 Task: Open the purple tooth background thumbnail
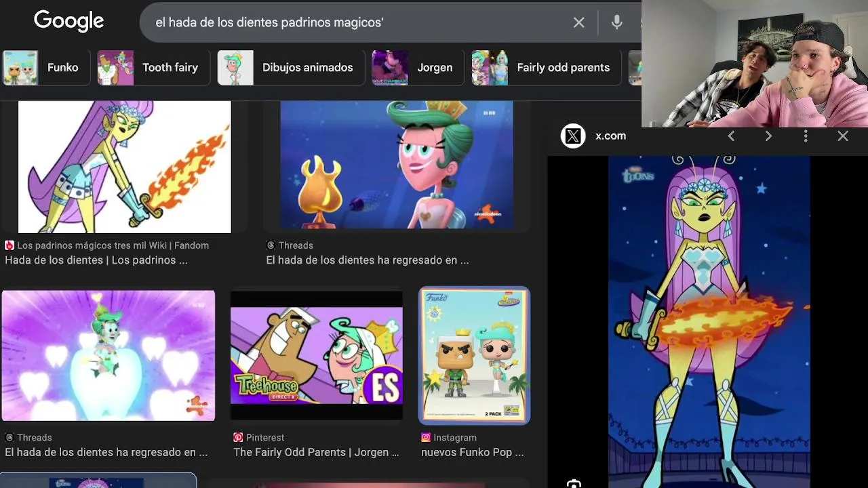click(108, 356)
